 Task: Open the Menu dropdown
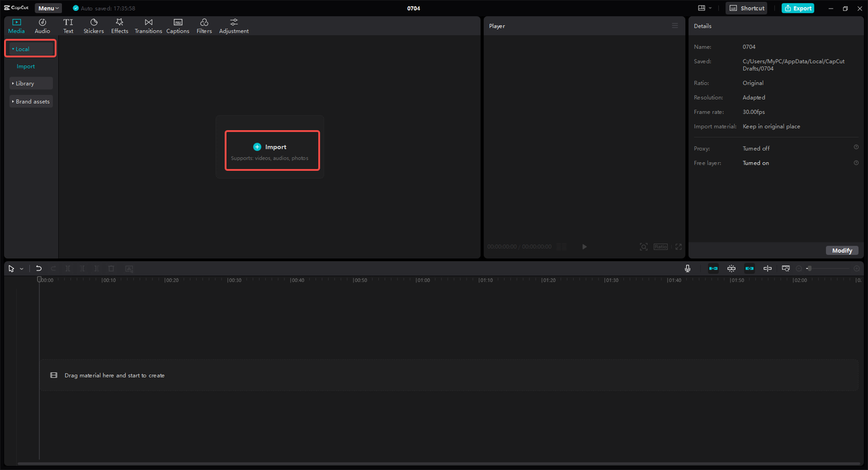pyautogui.click(x=48, y=8)
